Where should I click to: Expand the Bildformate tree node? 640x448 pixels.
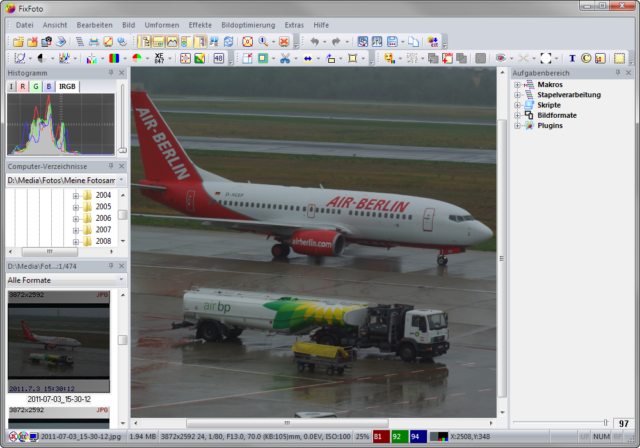point(517,115)
